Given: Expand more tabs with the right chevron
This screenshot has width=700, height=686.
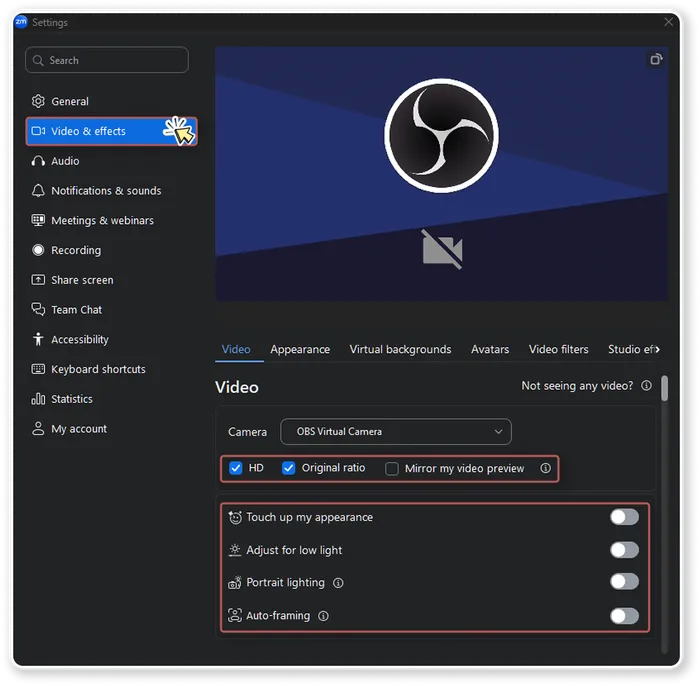Looking at the screenshot, I should coord(657,349).
